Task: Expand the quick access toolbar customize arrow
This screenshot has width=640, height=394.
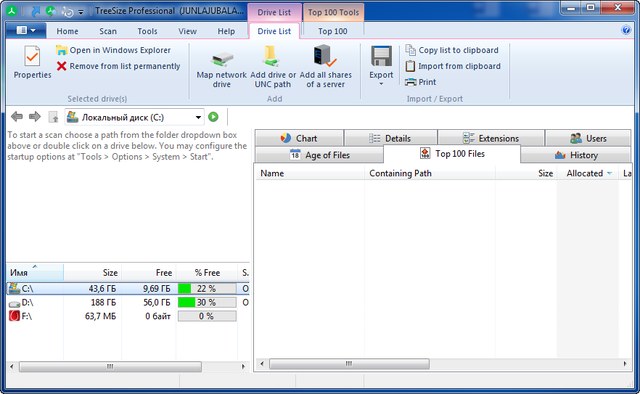Action: click(x=81, y=12)
